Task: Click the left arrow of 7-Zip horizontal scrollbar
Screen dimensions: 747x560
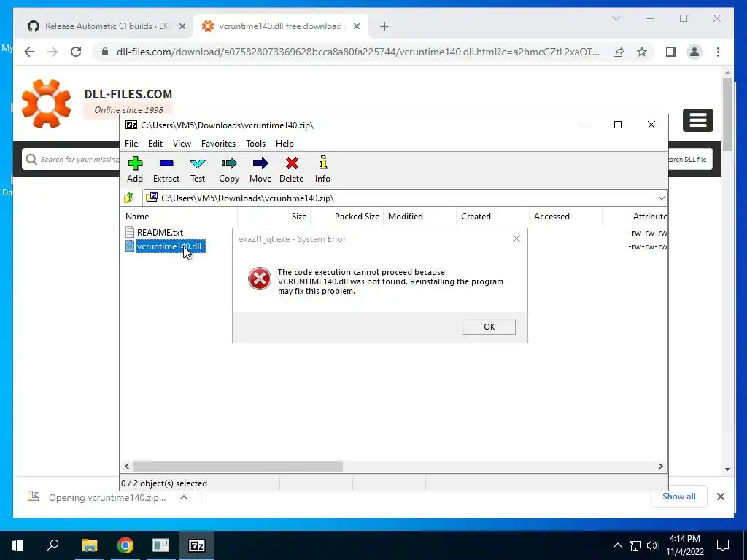Action: point(127,466)
